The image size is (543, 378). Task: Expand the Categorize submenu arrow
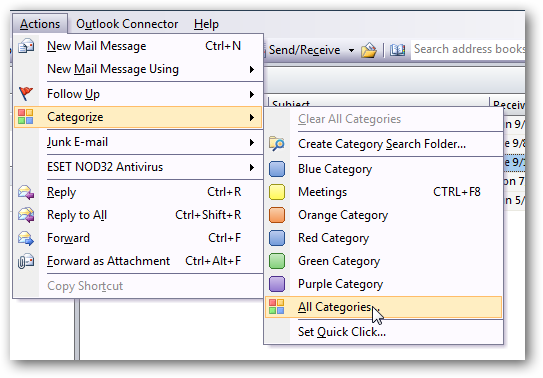coord(252,118)
